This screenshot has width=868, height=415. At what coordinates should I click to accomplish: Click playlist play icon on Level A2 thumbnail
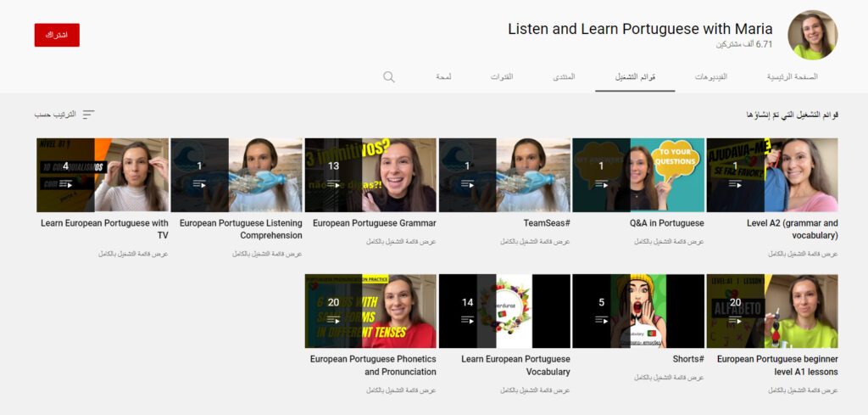[x=735, y=183]
